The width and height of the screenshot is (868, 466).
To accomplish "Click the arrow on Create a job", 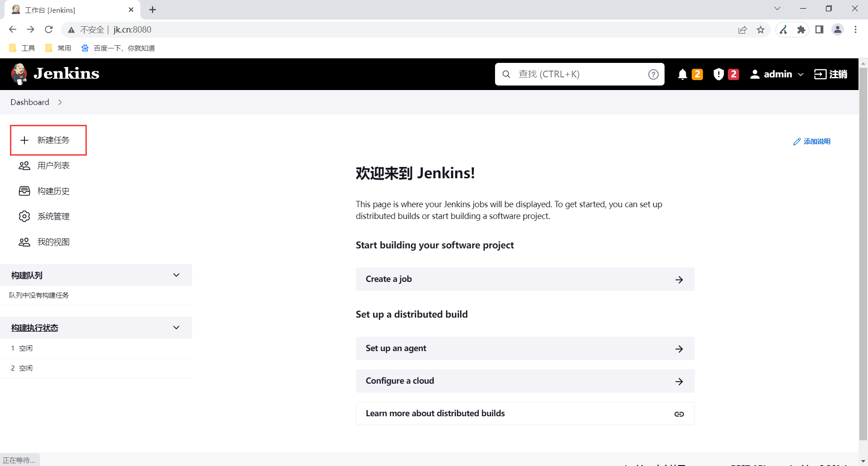I will coord(679,280).
